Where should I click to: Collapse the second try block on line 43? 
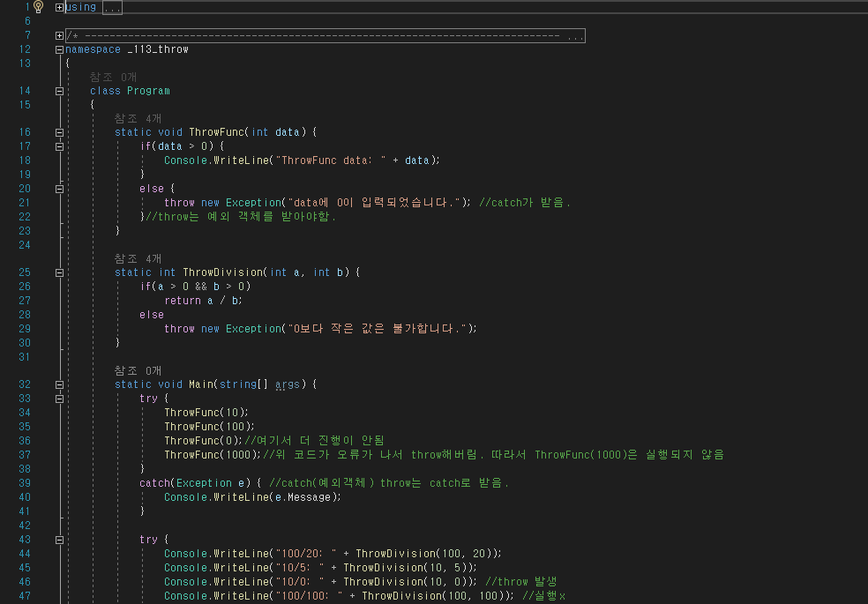point(59,540)
